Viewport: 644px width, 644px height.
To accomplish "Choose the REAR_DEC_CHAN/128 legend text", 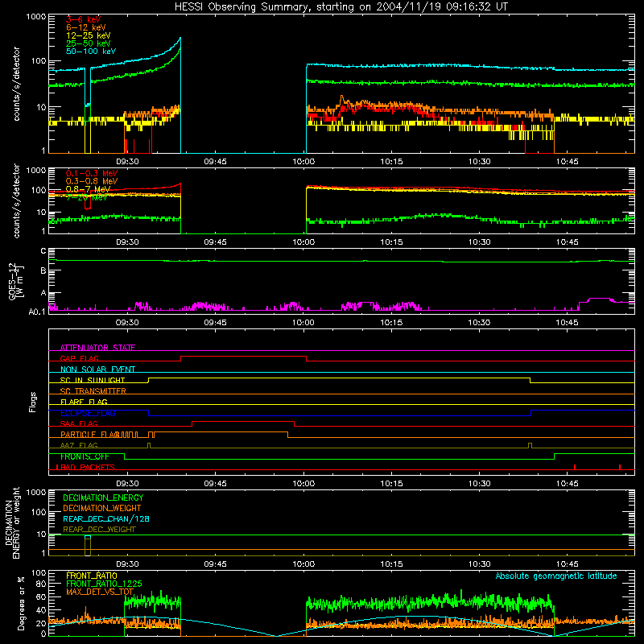I will [106, 518].
